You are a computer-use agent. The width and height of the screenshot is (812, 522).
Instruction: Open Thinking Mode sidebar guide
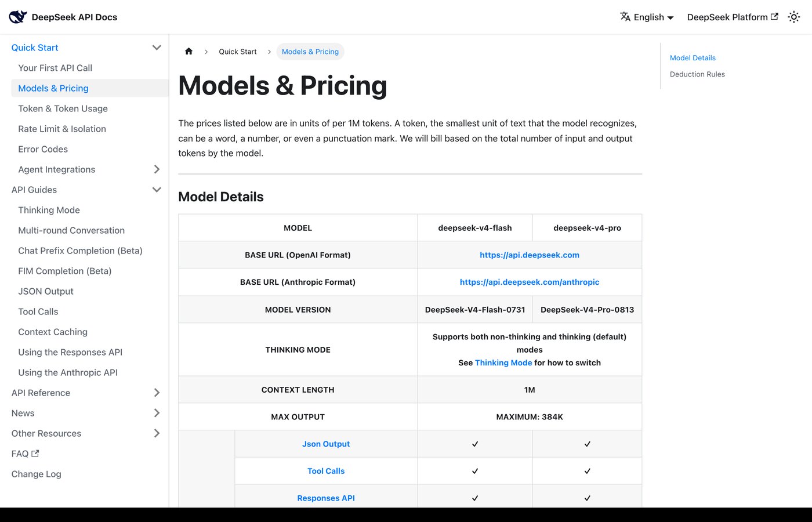click(x=49, y=210)
